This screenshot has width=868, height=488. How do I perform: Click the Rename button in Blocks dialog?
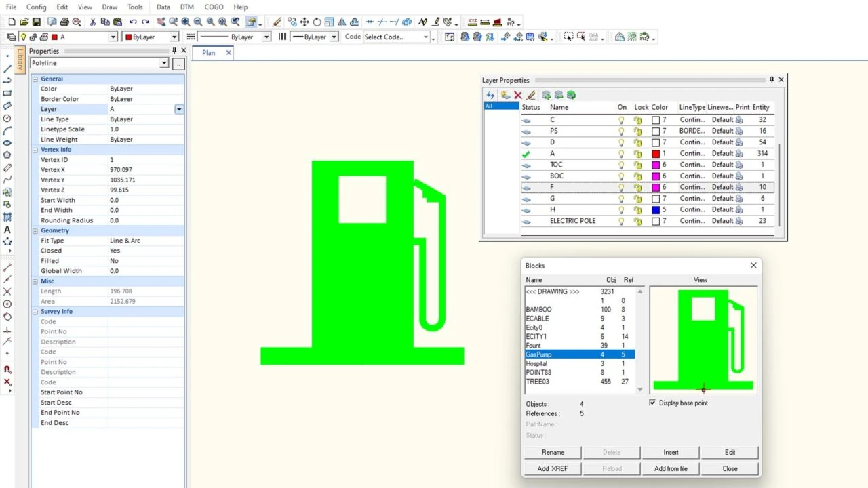553,452
